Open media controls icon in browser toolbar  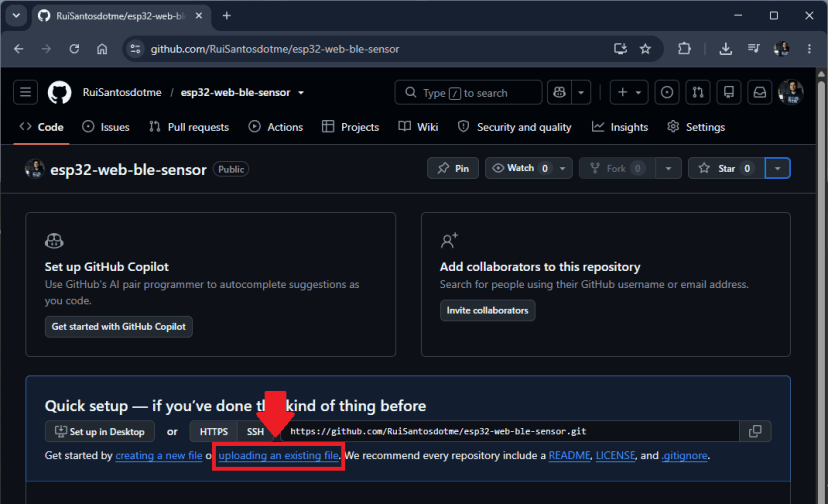click(x=754, y=49)
